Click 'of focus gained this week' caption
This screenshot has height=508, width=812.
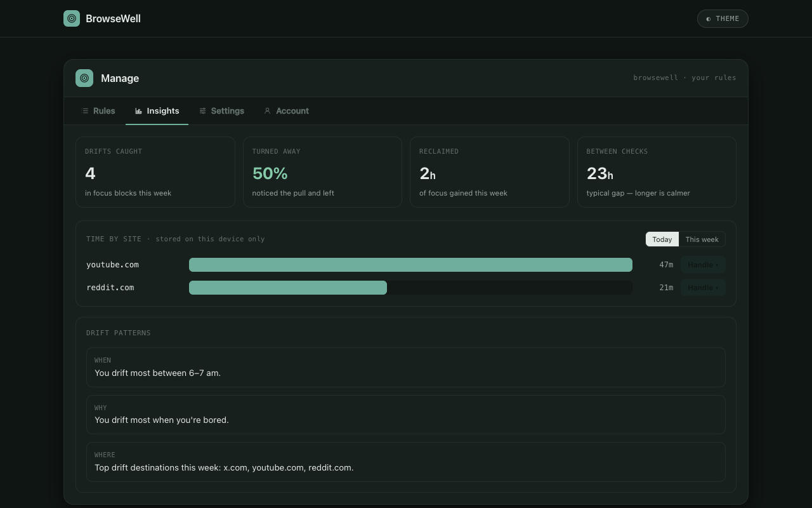pyautogui.click(x=463, y=193)
